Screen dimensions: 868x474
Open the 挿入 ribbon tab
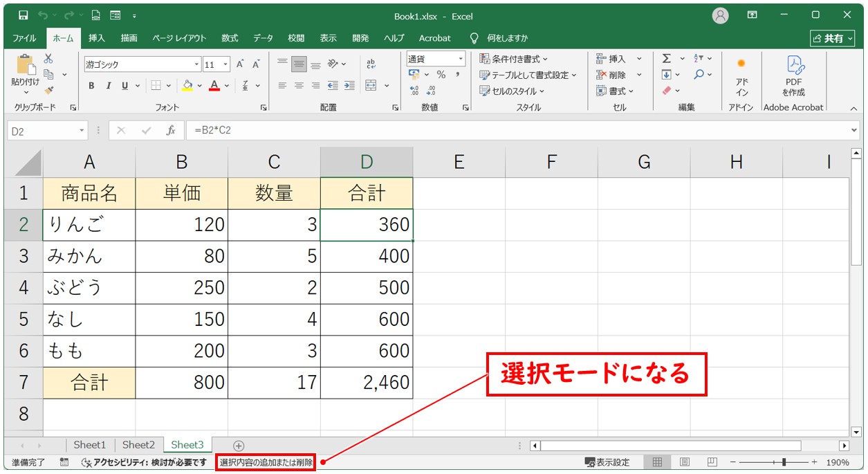point(97,38)
